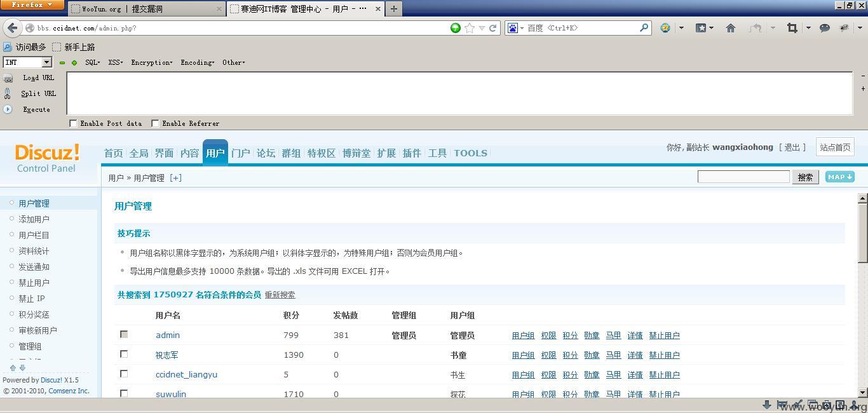Open the Encryption dropdown menu
The height and width of the screenshot is (413, 868).
pos(152,62)
